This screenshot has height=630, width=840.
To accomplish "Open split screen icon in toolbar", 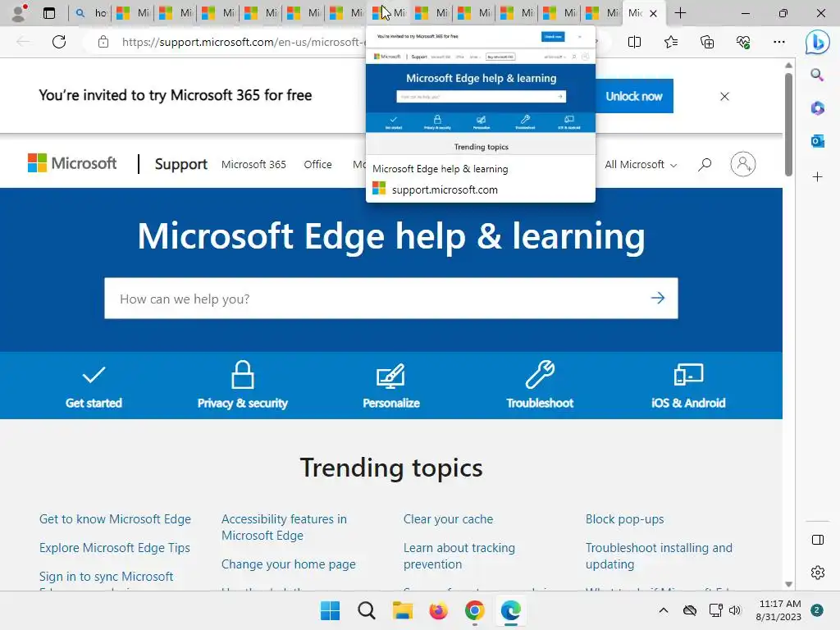I will point(634,42).
